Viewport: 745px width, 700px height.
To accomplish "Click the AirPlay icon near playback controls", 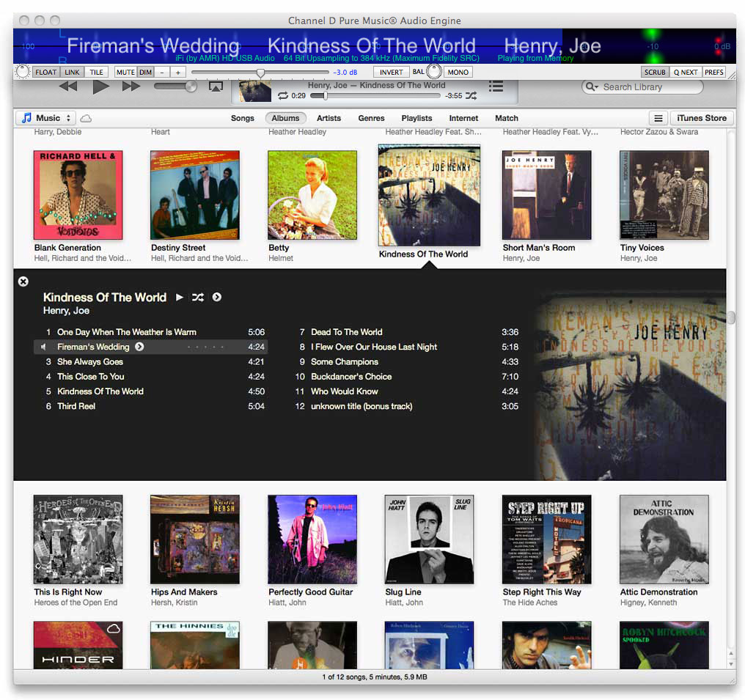I will tap(217, 86).
